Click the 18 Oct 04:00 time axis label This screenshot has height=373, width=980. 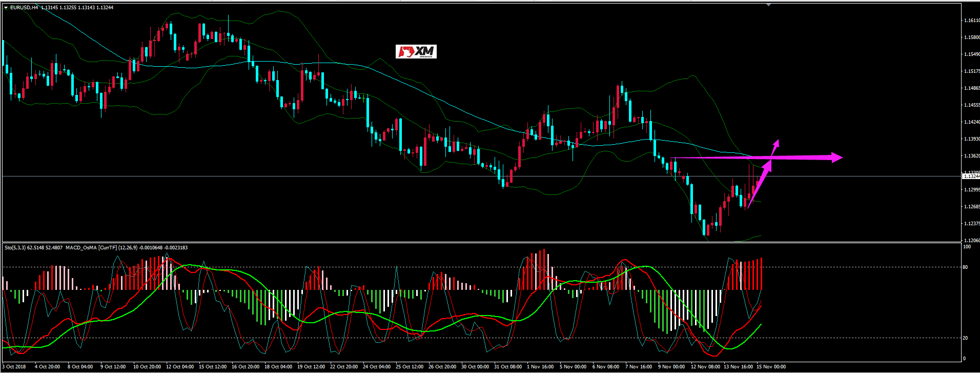point(278,367)
